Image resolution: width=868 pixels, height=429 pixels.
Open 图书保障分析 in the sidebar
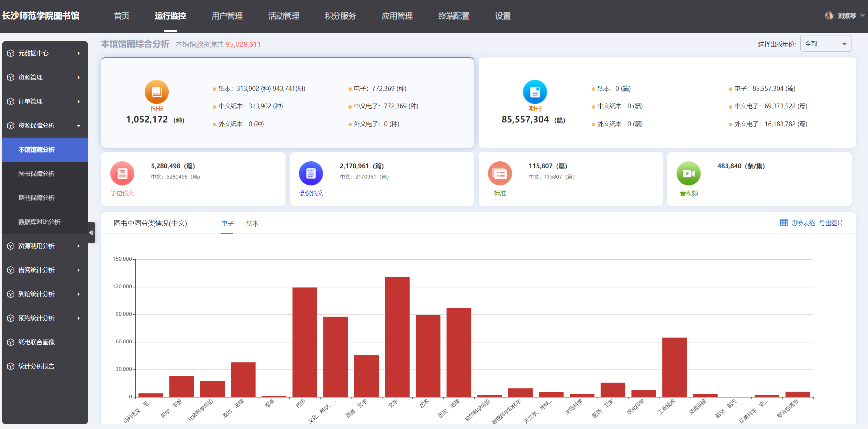[36, 174]
